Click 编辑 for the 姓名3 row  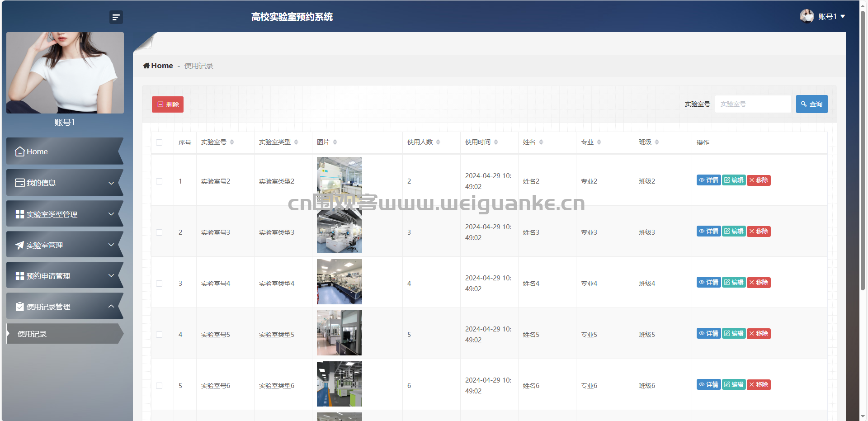734,231
